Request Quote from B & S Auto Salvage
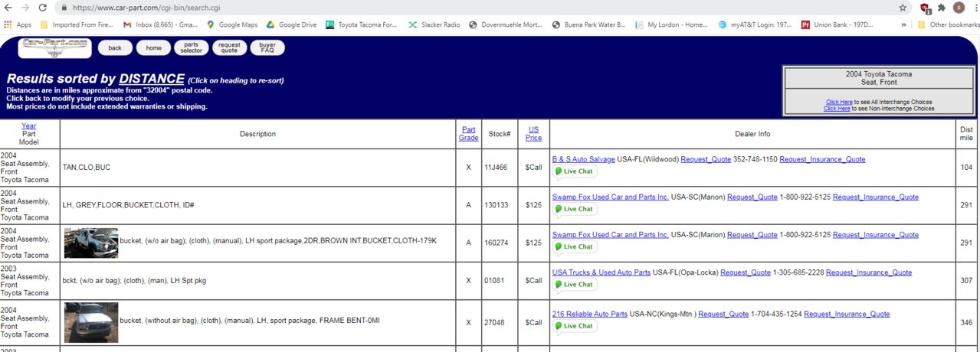This screenshot has height=352, width=980. pyautogui.click(x=706, y=159)
